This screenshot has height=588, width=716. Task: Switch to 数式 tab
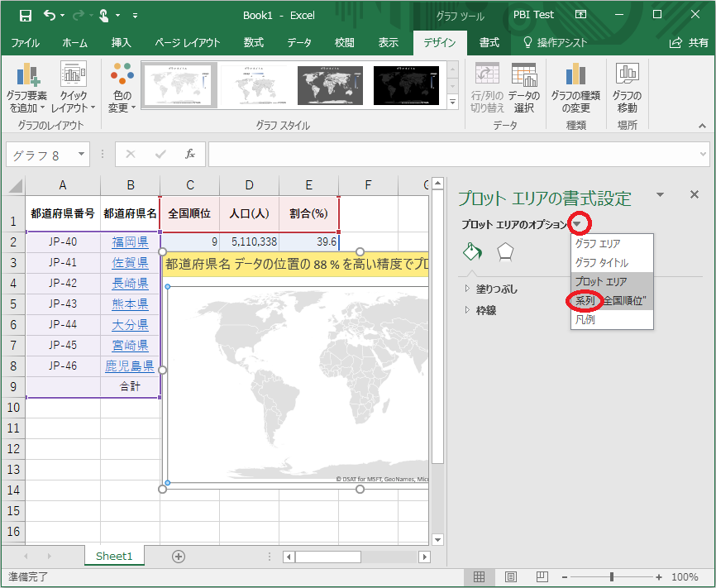254,43
